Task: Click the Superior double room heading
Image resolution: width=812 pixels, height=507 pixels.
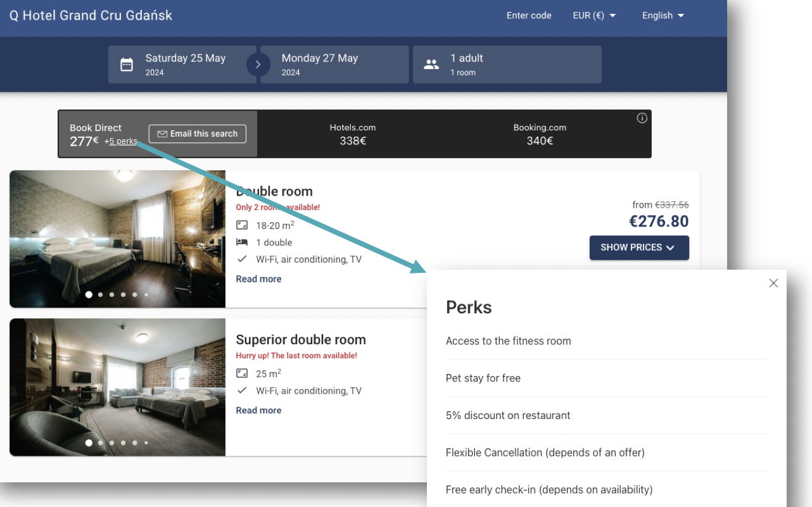Action: (301, 339)
